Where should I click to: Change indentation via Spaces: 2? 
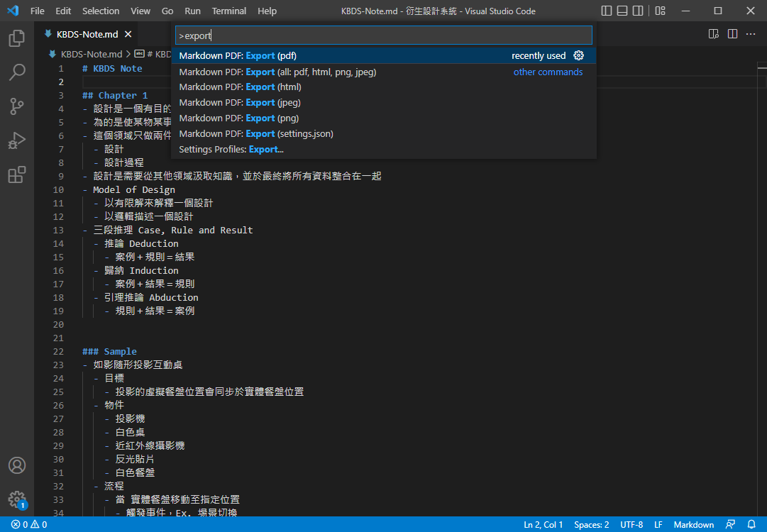click(592, 525)
